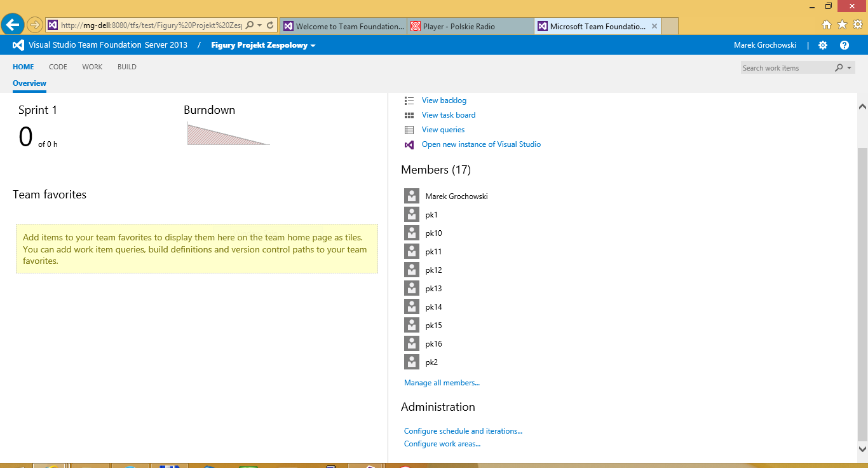The height and width of the screenshot is (468, 868).
Task: Open the search work items dropdown arrow
Action: 850,68
